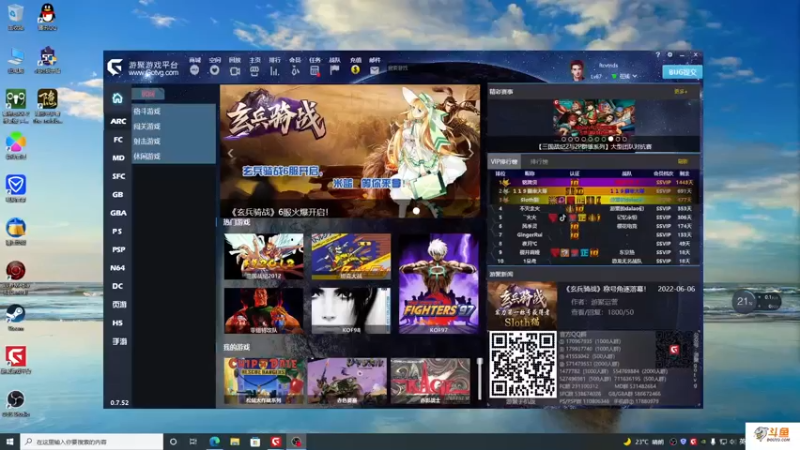Viewport: 800px width, 450px height.
Task: Click the 刷新 link in ranking panel
Action: 683,161
